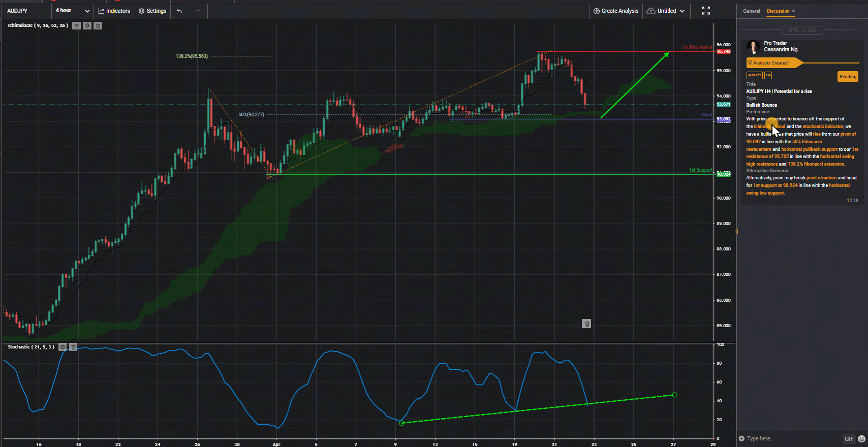Click the panel divider handle
This screenshot has width=868, height=447.
736,232
